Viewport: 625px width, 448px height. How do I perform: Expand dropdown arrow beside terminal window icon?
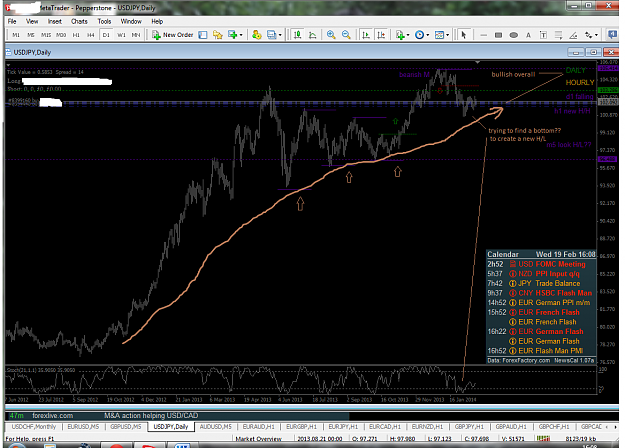tap(280, 35)
